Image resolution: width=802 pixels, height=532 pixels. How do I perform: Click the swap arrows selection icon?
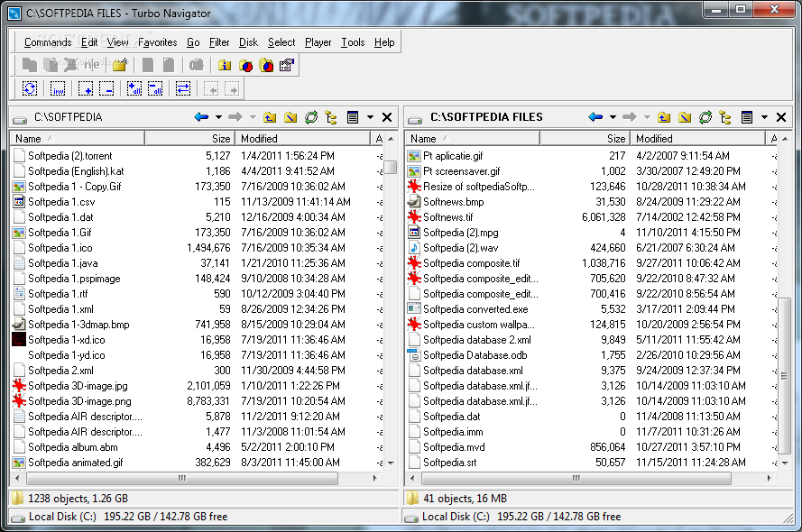click(x=182, y=88)
